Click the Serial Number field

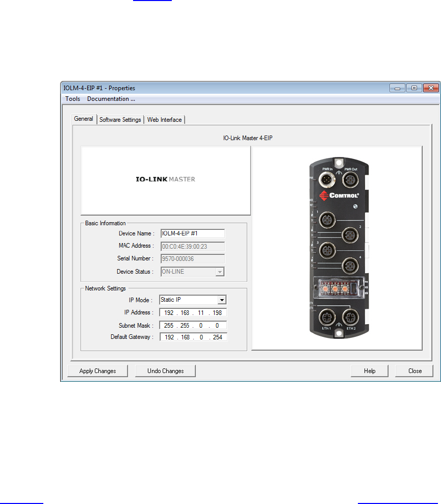click(x=193, y=259)
